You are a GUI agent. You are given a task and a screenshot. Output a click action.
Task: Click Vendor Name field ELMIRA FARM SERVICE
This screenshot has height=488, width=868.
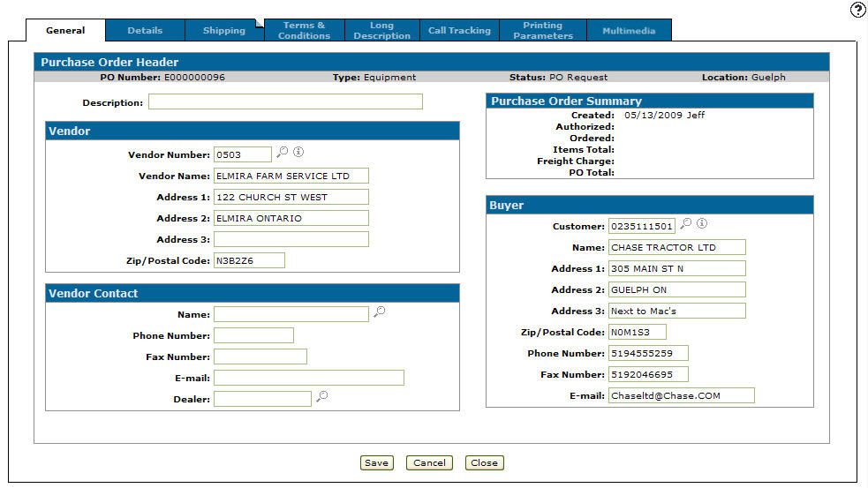pyautogui.click(x=291, y=176)
